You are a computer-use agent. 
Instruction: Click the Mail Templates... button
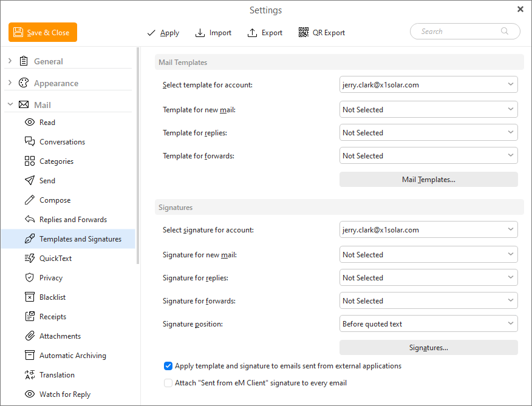pos(428,180)
